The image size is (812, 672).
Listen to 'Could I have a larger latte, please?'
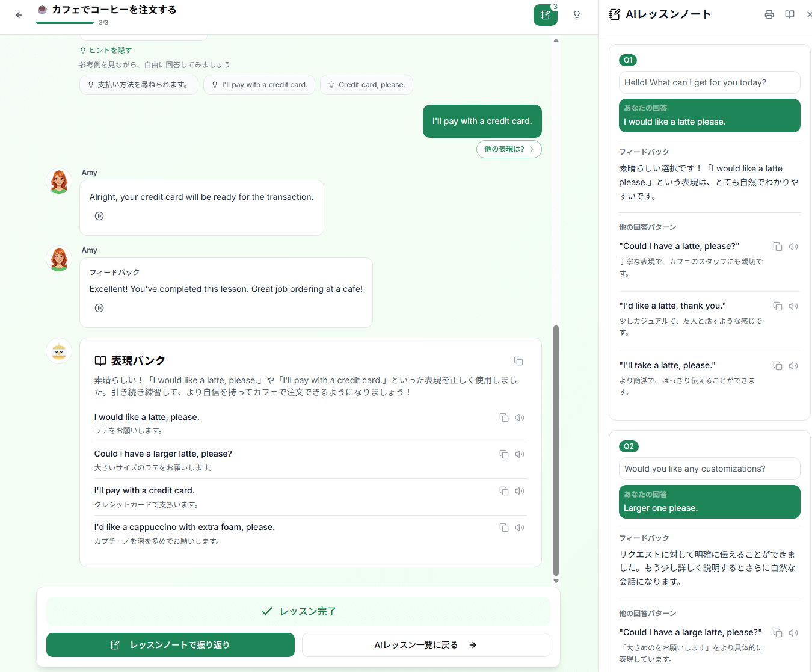pyautogui.click(x=520, y=454)
